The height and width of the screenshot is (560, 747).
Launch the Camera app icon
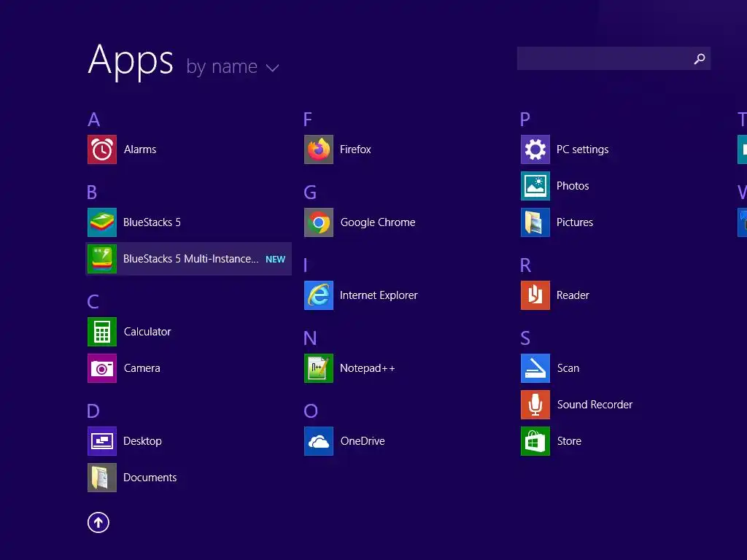(102, 368)
